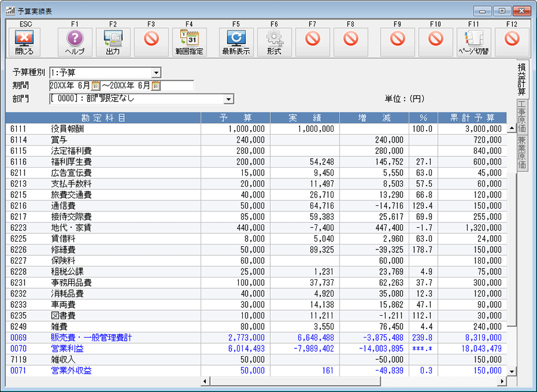Select the 旅費交通費 row
The height and width of the screenshot is (392, 537).
(256, 195)
